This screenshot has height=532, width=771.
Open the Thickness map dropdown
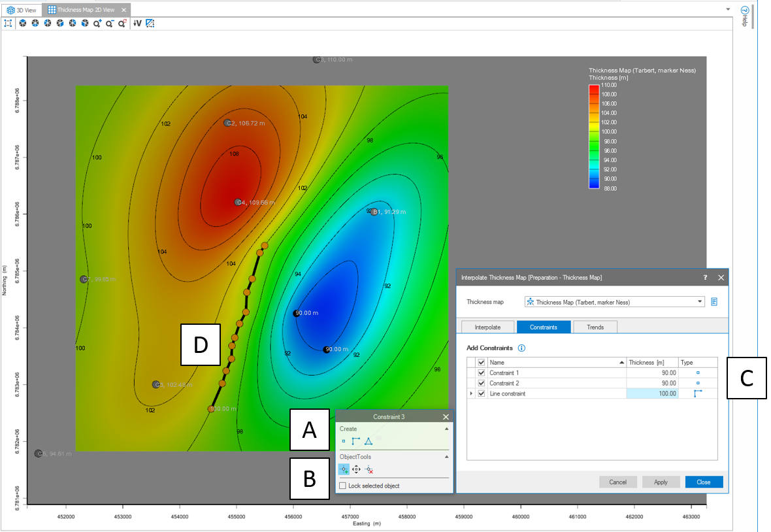point(700,302)
